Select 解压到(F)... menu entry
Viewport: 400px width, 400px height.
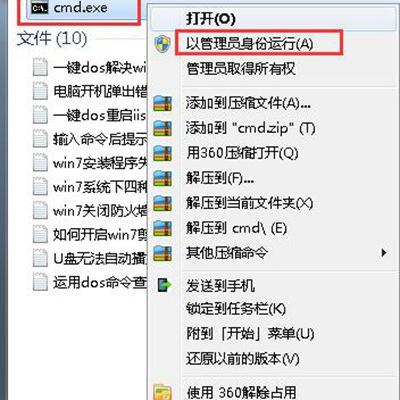[220, 179]
